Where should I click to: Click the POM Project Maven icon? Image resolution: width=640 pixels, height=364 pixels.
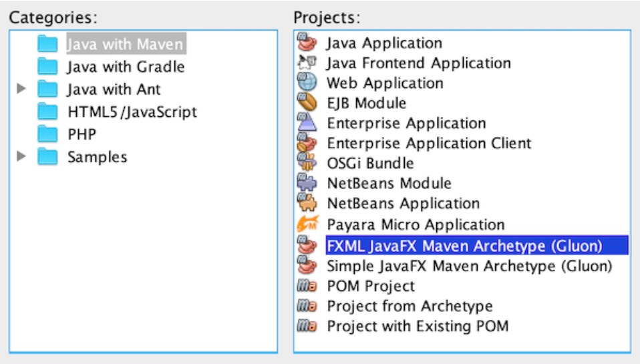pyautogui.click(x=307, y=286)
